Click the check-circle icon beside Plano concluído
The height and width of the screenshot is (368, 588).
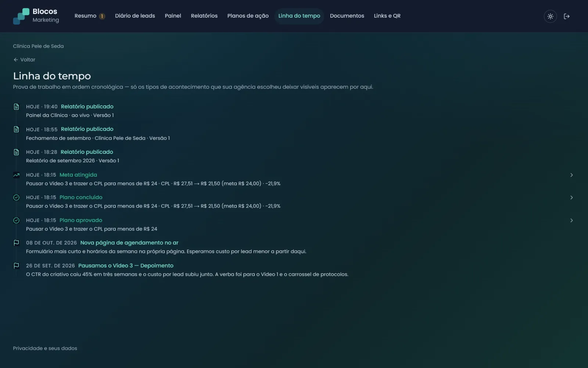tap(16, 198)
